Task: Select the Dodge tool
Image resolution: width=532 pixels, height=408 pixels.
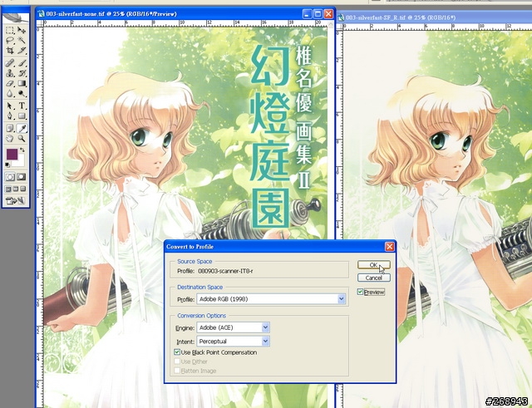Action: pyautogui.click(x=22, y=93)
